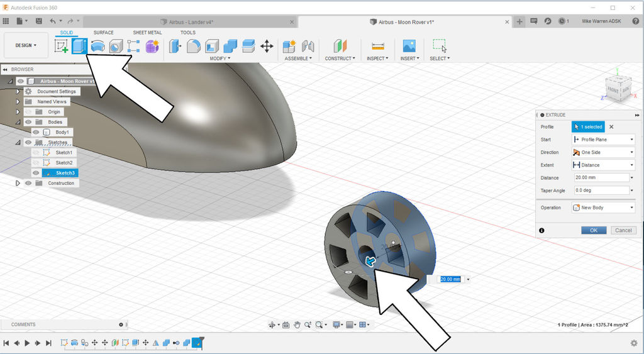Screen dimensions: 644x354
Task: Open the DESIGN workspace dropdown
Action: (x=26, y=45)
